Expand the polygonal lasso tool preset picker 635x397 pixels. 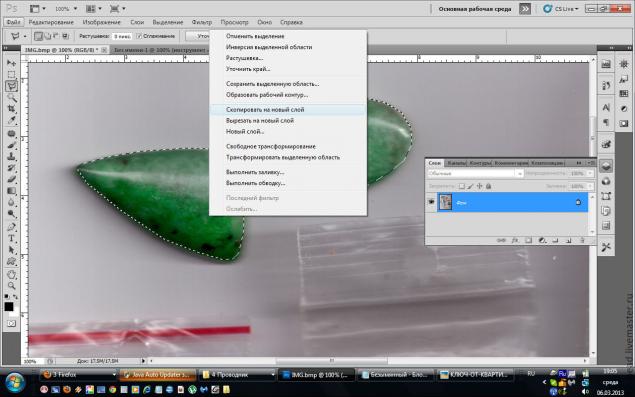25,36
